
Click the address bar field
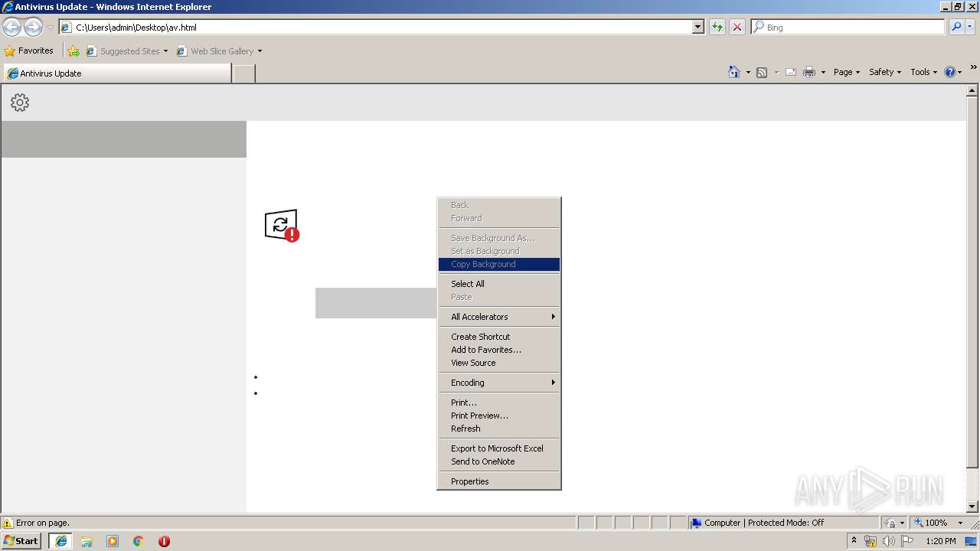[x=375, y=27]
